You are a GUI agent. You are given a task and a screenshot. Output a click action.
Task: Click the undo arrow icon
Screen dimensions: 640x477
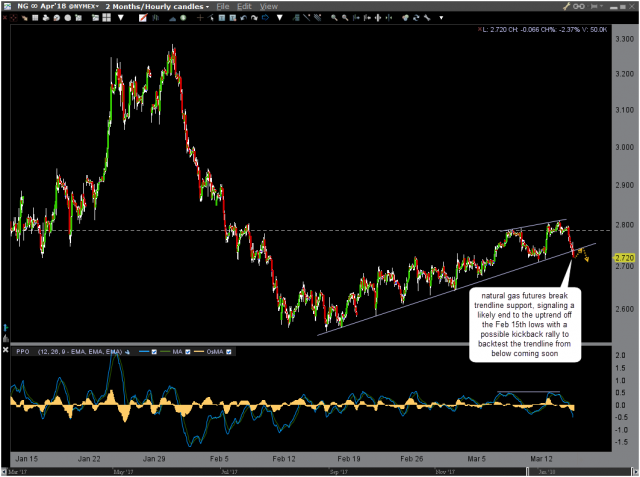(243, 18)
